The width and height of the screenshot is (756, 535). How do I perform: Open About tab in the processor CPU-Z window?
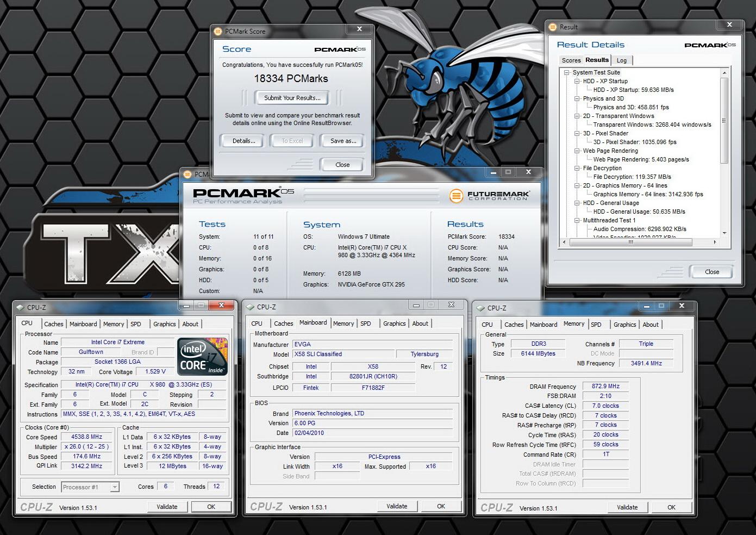(x=190, y=324)
